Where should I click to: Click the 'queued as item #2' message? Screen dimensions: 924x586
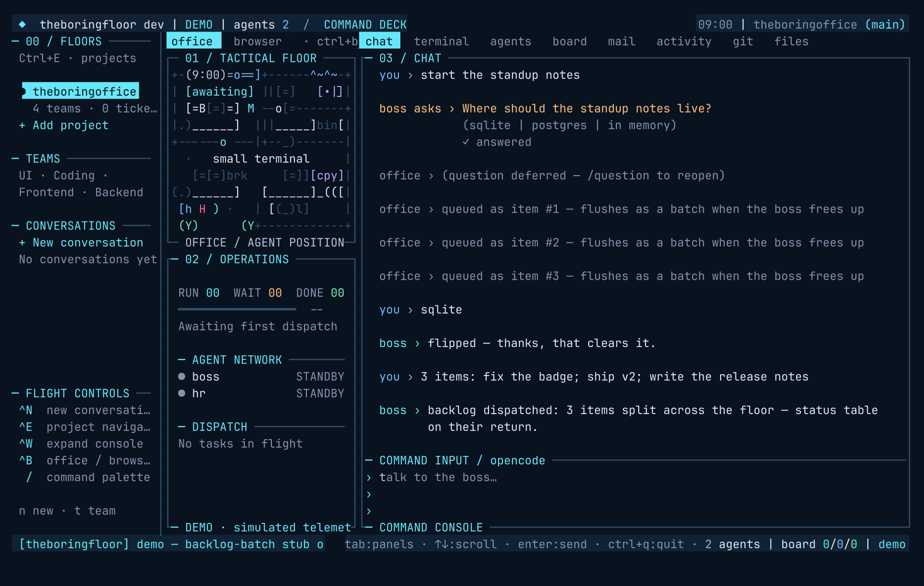[x=621, y=243]
